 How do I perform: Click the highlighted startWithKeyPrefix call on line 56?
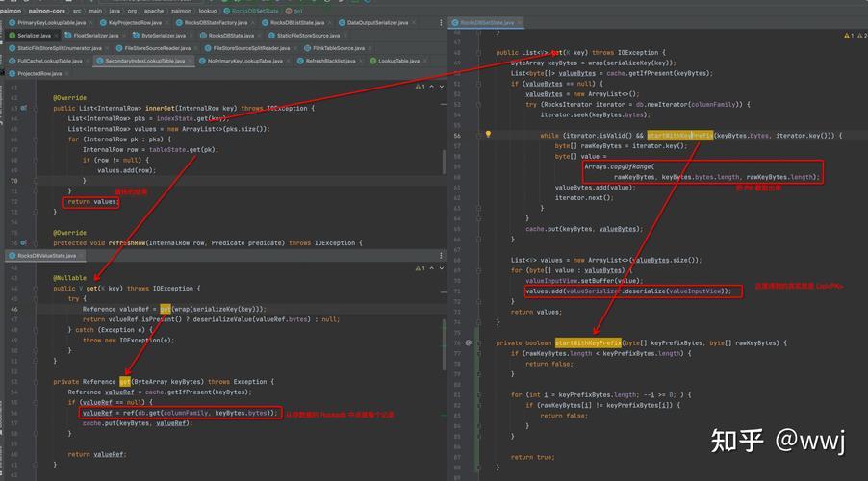680,136
